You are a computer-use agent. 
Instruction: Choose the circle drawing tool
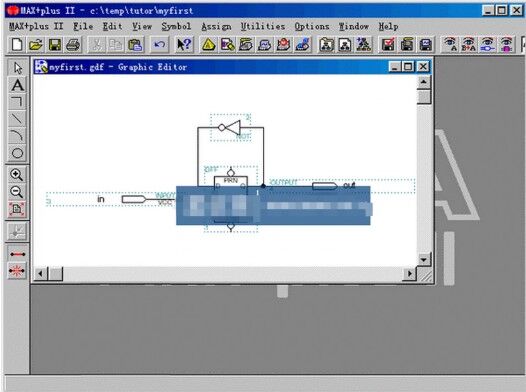point(17,153)
